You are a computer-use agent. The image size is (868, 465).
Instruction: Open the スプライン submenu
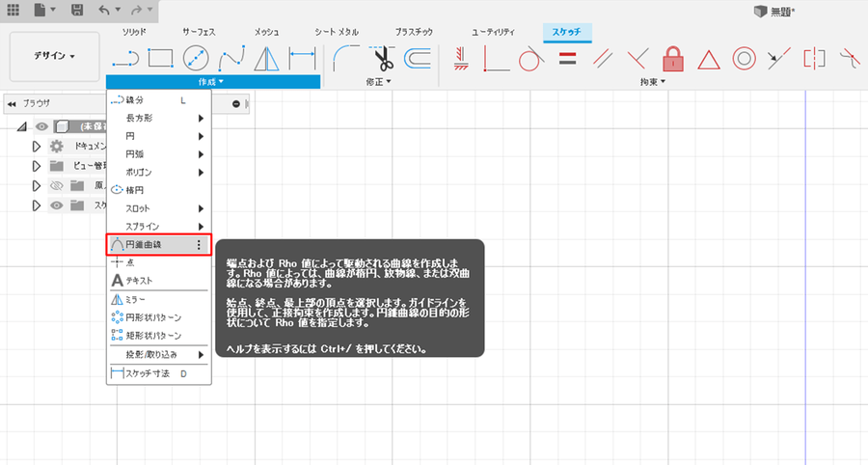(159, 227)
